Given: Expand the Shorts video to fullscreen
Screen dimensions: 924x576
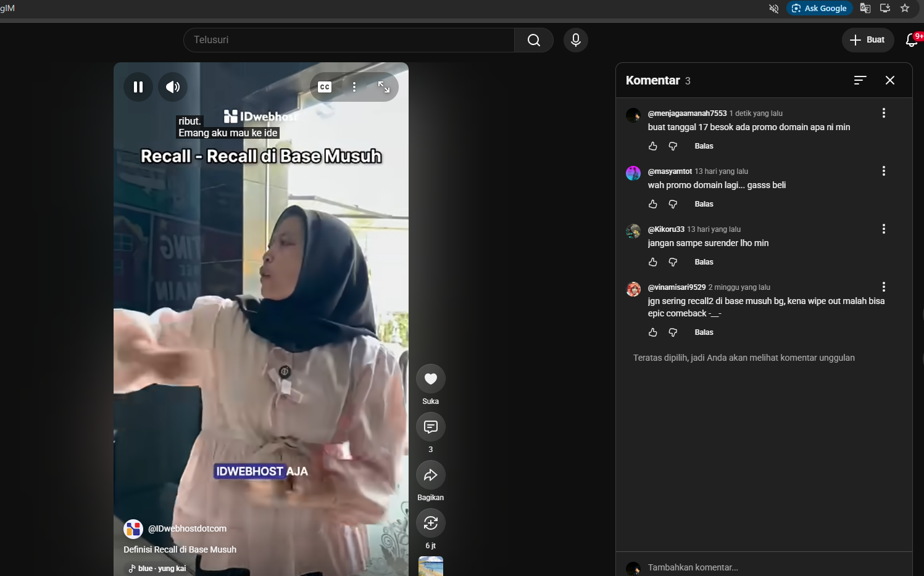Looking at the screenshot, I should pos(384,87).
